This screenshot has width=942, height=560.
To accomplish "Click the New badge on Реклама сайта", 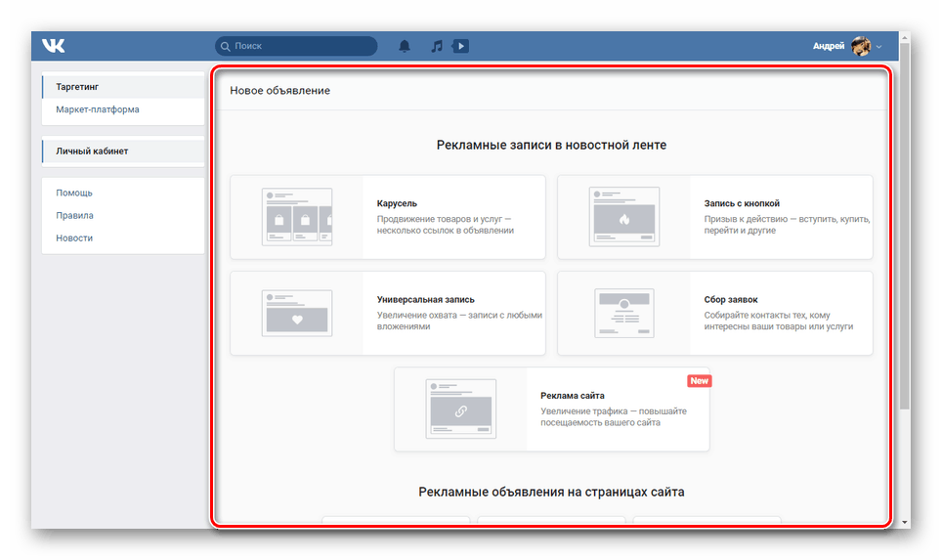I will pos(700,381).
